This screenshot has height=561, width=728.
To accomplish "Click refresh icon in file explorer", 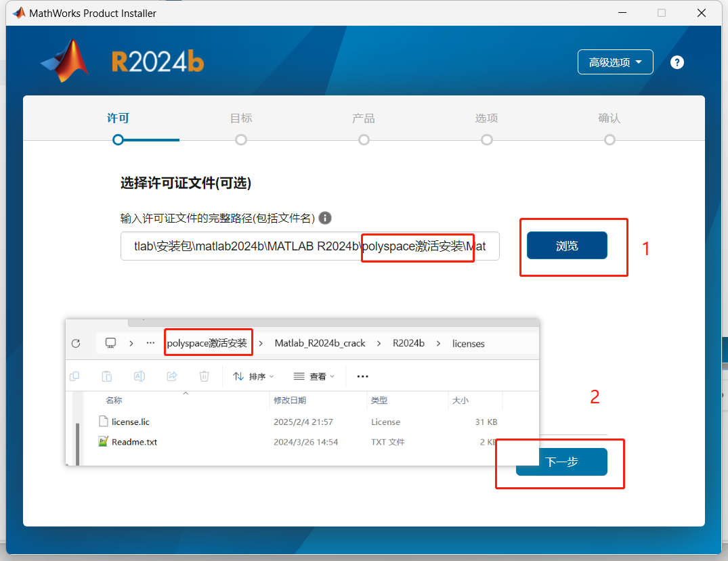I will click(76, 343).
